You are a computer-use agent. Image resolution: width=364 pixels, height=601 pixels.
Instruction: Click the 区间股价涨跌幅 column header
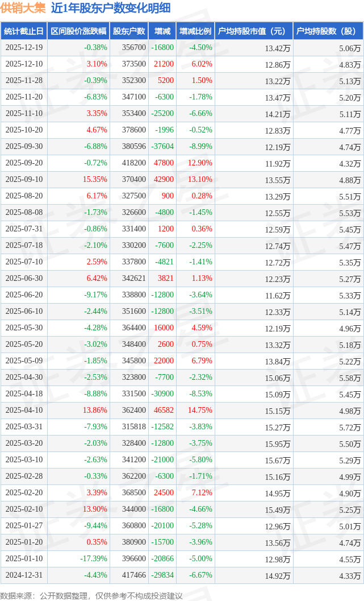[x=78, y=31]
